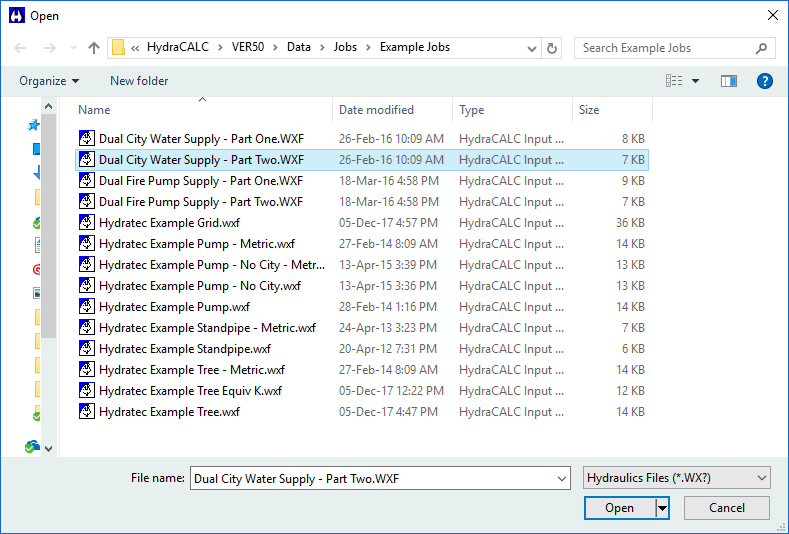The height and width of the screenshot is (534, 789).
Task: Jump to Jobs breadcrumb folder
Action: point(345,47)
